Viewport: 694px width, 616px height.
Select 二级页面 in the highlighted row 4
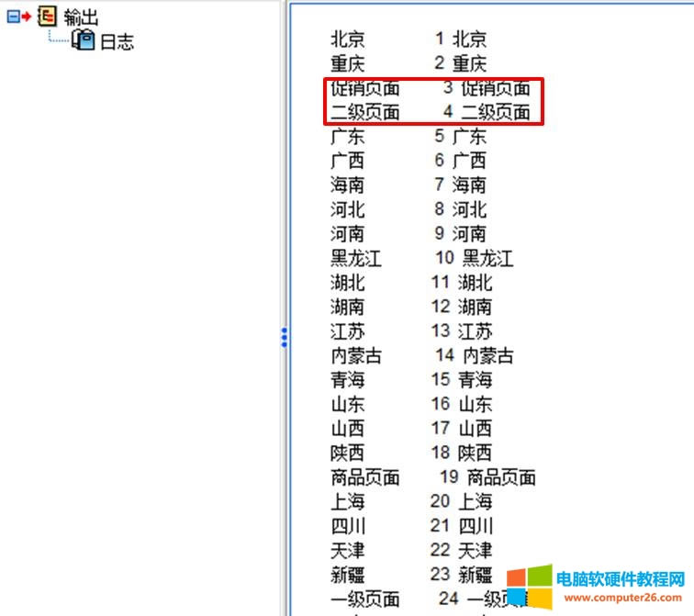click(x=365, y=113)
